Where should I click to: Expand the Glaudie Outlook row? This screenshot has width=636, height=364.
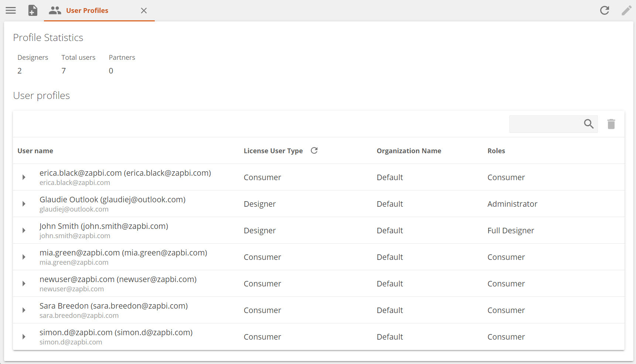tap(24, 204)
